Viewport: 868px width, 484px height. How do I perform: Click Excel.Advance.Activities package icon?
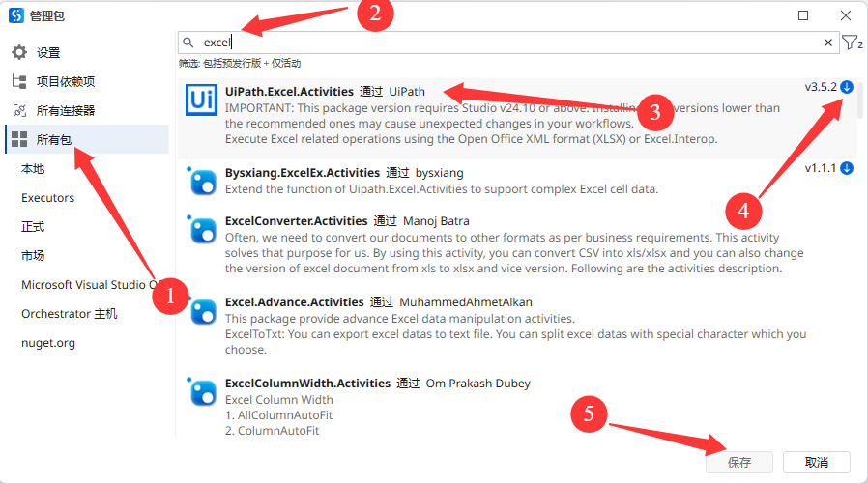pyautogui.click(x=202, y=310)
